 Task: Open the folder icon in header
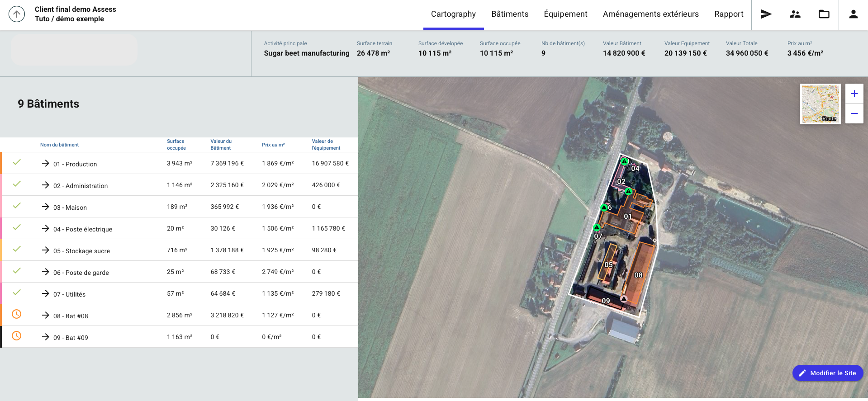824,14
